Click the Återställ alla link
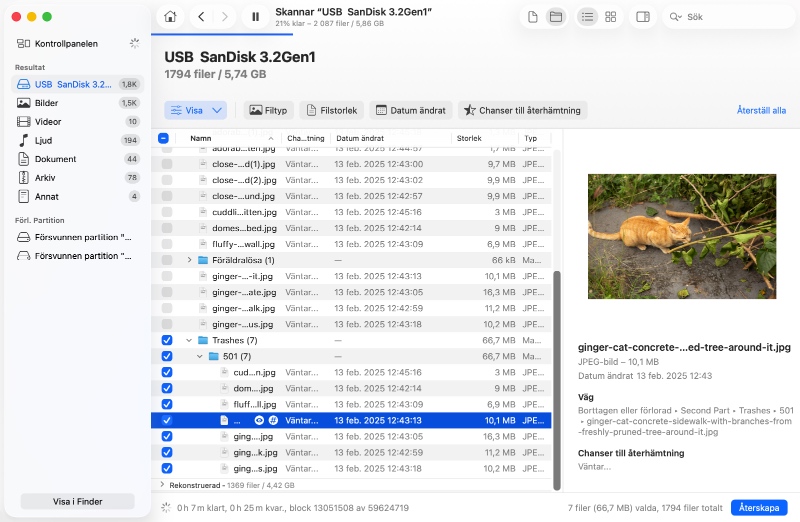Image resolution: width=800 pixels, height=522 pixels. [x=761, y=110]
